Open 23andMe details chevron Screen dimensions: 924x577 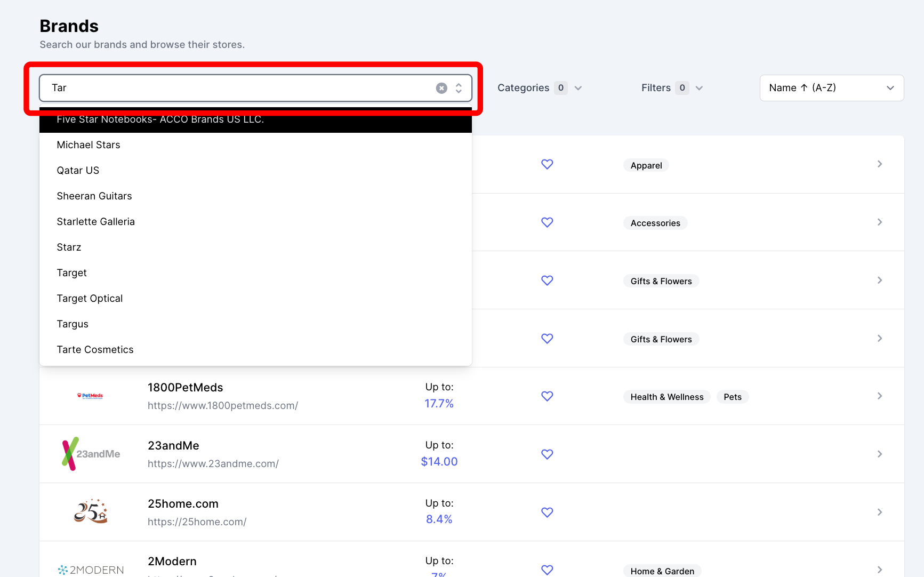click(x=880, y=454)
